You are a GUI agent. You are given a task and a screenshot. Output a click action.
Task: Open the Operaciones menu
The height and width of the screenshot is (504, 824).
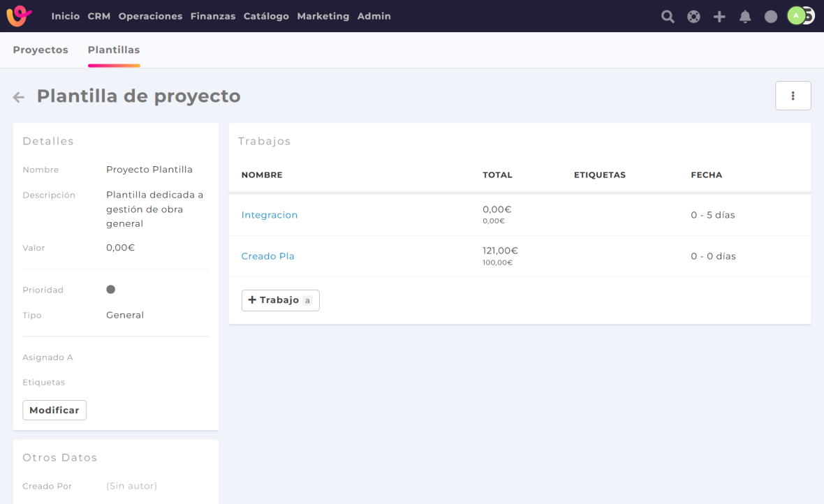click(x=150, y=16)
